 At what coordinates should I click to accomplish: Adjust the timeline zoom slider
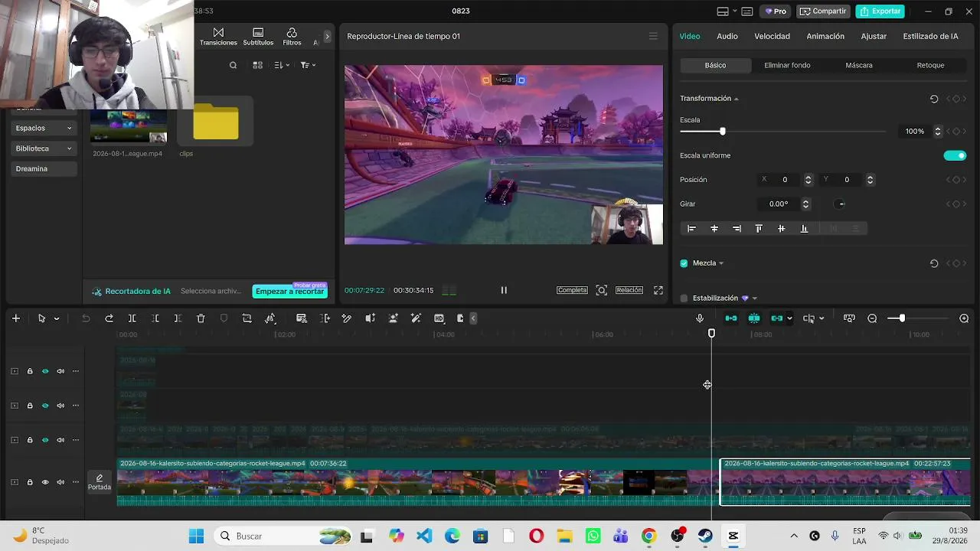point(902,318)
